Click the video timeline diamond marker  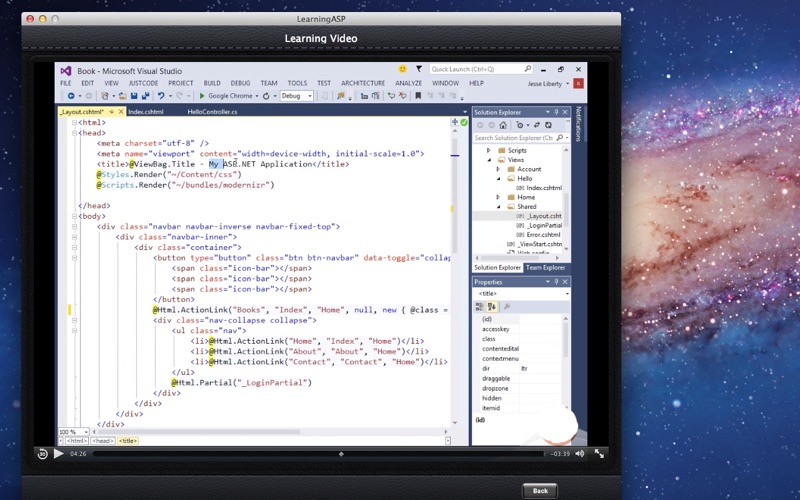(x=341, y=454)
